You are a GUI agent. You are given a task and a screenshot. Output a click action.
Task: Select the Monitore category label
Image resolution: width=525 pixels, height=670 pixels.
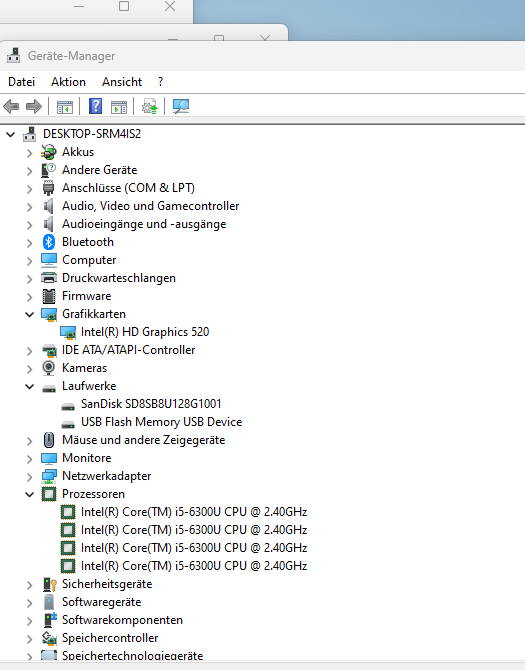(86, 458)
